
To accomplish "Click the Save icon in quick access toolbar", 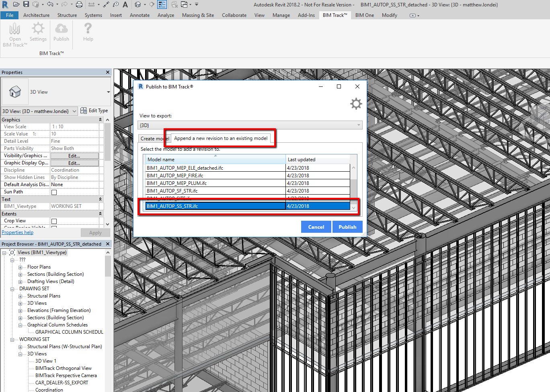I will click(x=26, y=4).
